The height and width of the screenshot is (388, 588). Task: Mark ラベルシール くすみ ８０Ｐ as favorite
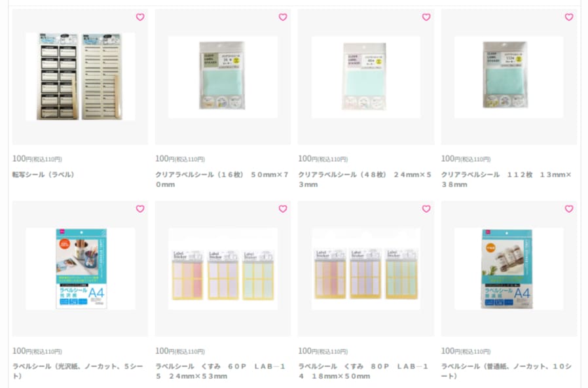point(426,209)
